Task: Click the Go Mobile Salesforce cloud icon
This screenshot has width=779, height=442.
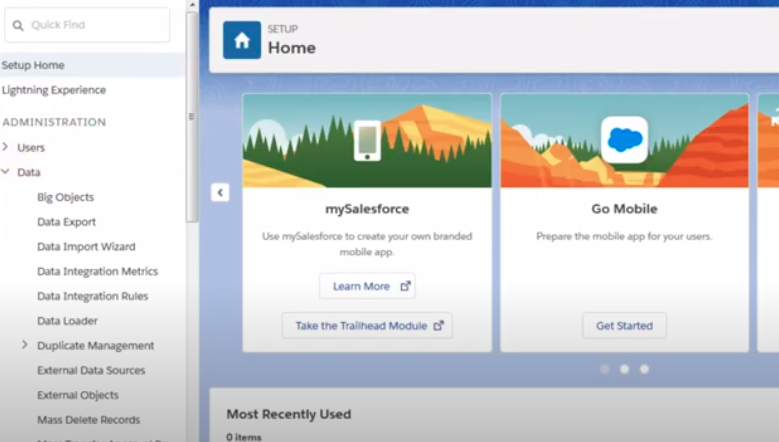Action: click(624, 140)
